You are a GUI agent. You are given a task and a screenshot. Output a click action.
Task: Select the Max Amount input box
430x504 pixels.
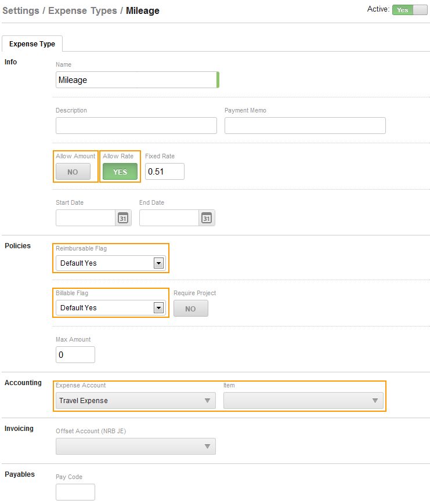pos(75,354)
